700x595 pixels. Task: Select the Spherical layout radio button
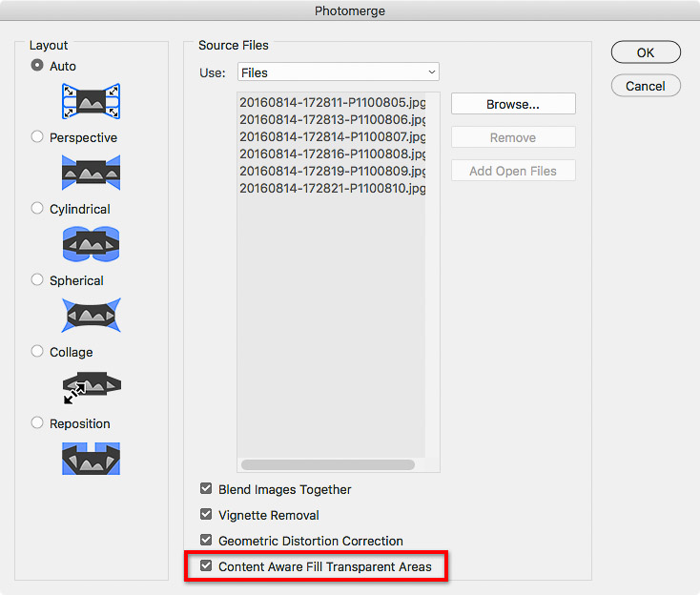(x=37, y=279)
